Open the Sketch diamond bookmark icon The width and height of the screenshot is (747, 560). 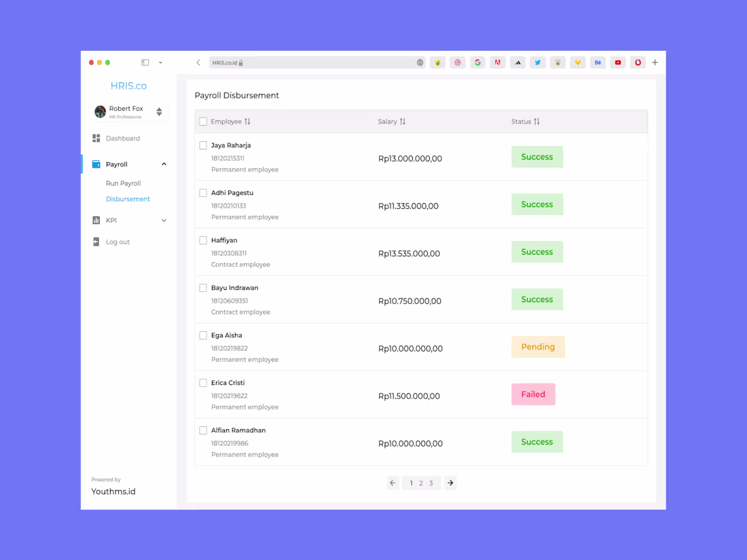577,62
